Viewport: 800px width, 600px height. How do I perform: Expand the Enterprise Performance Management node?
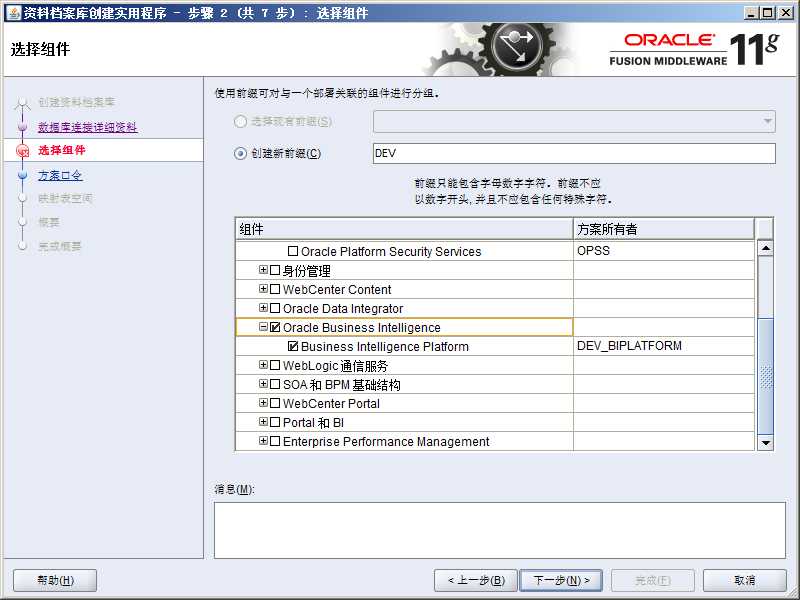(x=263, y=440)
